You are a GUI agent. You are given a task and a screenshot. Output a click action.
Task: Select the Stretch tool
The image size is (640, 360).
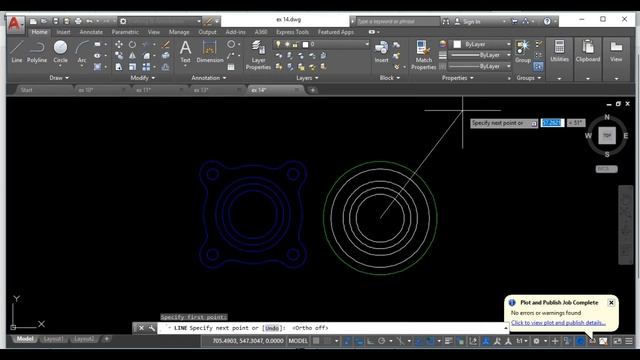(x=119, y=67)
